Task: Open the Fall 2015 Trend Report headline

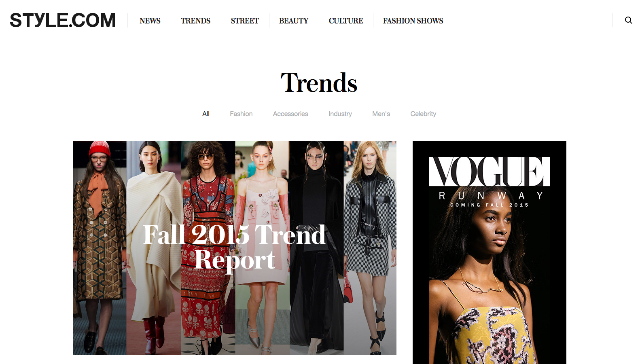Action: click(x=235, y=247)
